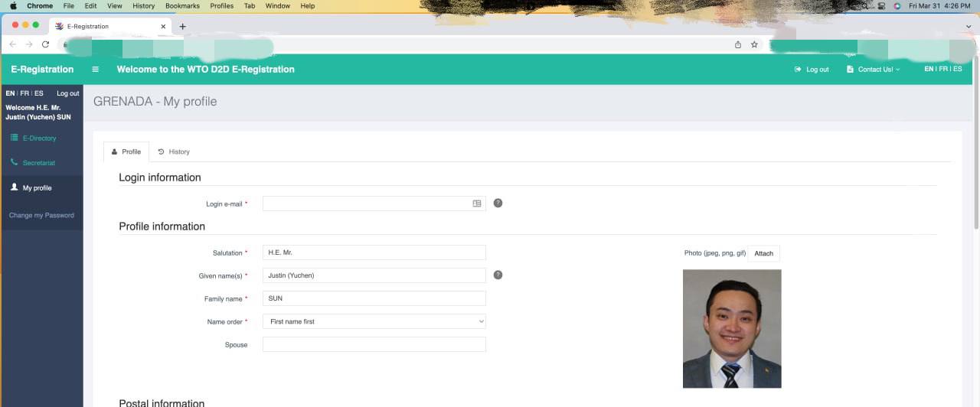Switch to ES in the left sidebar
The height and width of the screenshot is (407, 980).
(x=39, y=93)
